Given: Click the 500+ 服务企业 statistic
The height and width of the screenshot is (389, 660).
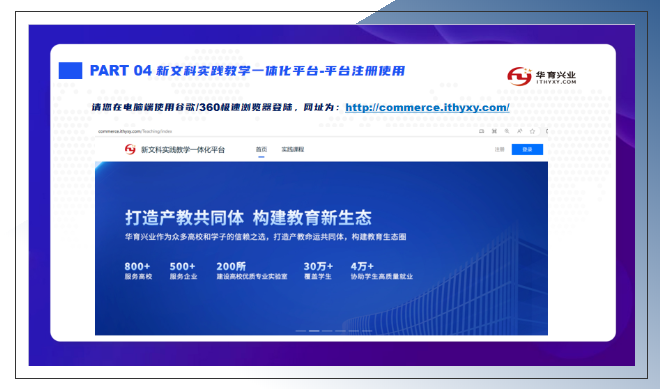Looking at the screenshot, I should (x=183, y=271).
